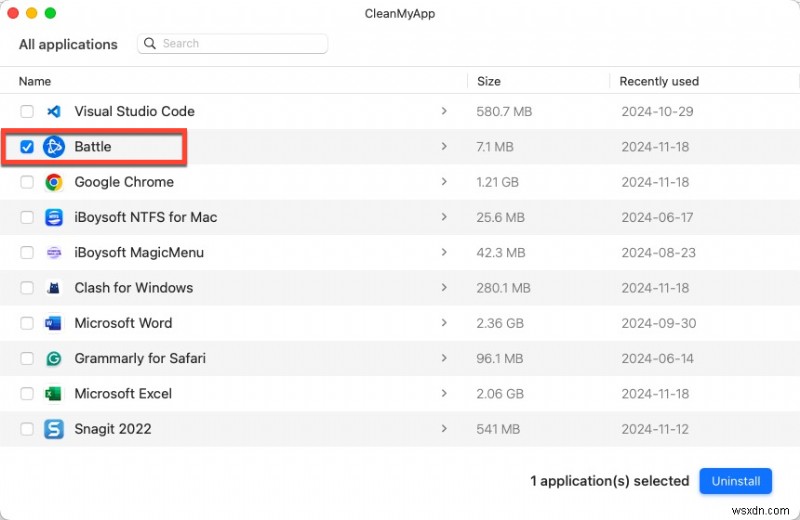
Task: Sort by the Size column header
Action: click(x=489, y=81)
